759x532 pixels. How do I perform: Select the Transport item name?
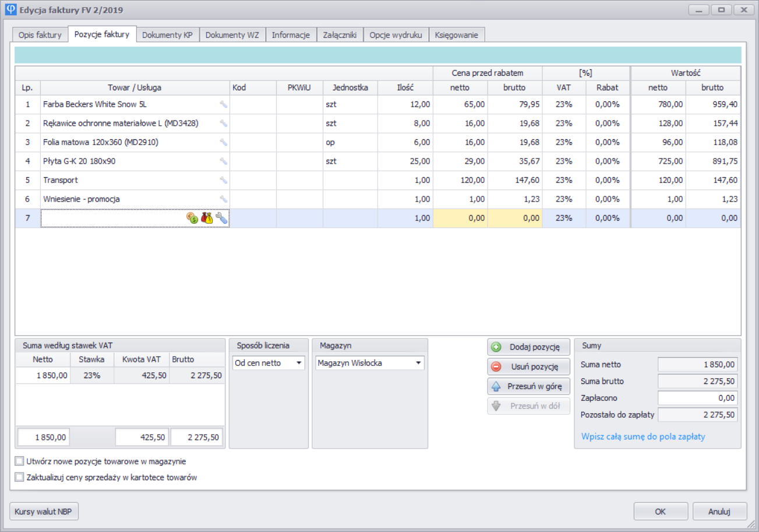pyautogui.click(x=61, y=181)
